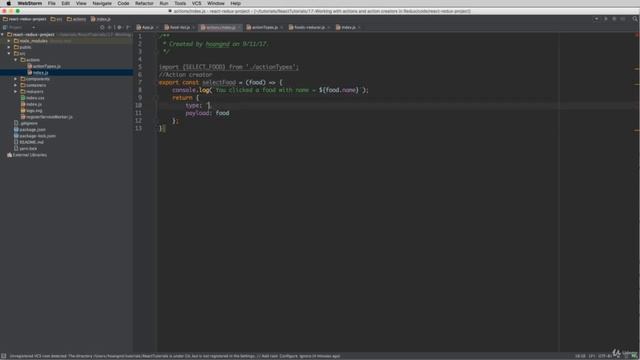This screenshot has width=640, height=360.
Task: Open the Run menu
Action: (x=164, y=3)
